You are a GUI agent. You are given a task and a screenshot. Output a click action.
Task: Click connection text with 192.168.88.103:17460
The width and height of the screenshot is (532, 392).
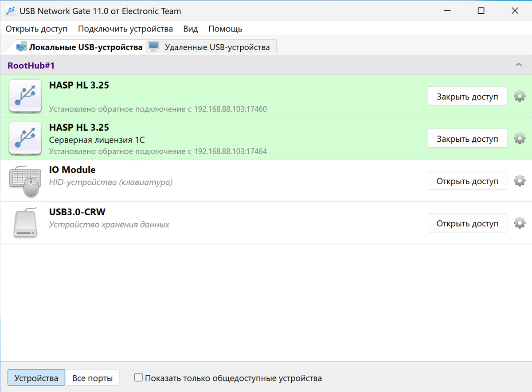(158, 109)
